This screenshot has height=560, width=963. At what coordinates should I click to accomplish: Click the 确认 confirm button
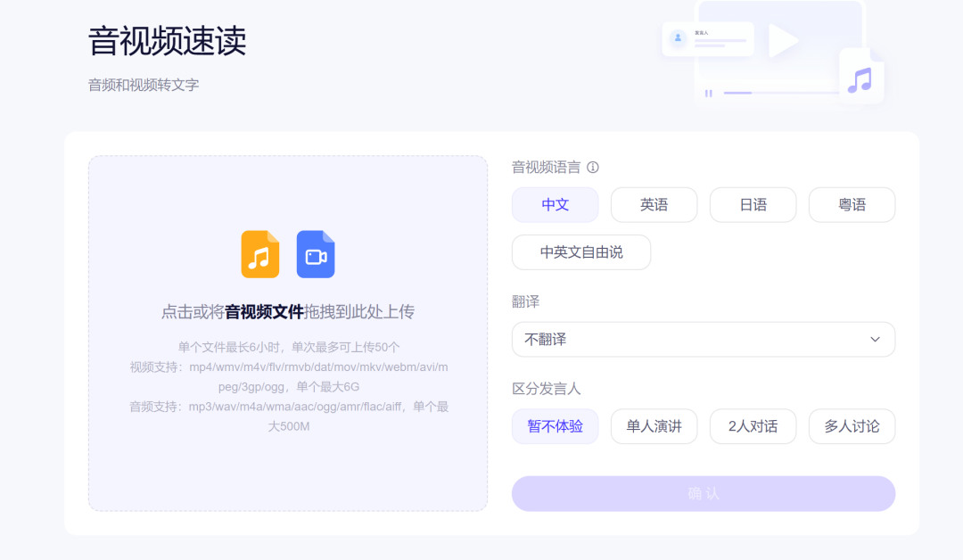pyautogui.click(x=703, y=493)
